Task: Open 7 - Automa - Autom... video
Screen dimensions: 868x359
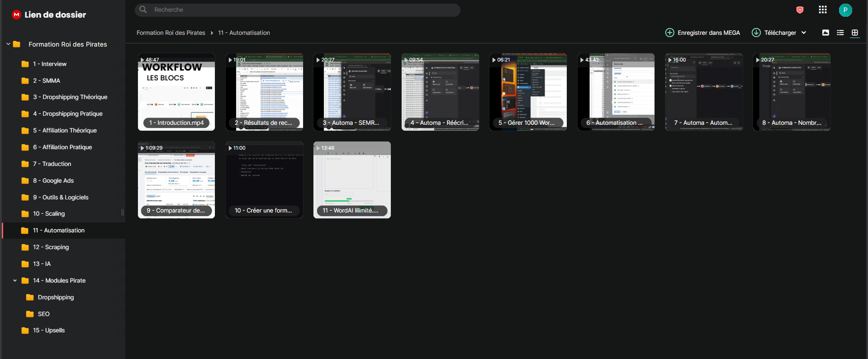Action: tap(704, 92)
